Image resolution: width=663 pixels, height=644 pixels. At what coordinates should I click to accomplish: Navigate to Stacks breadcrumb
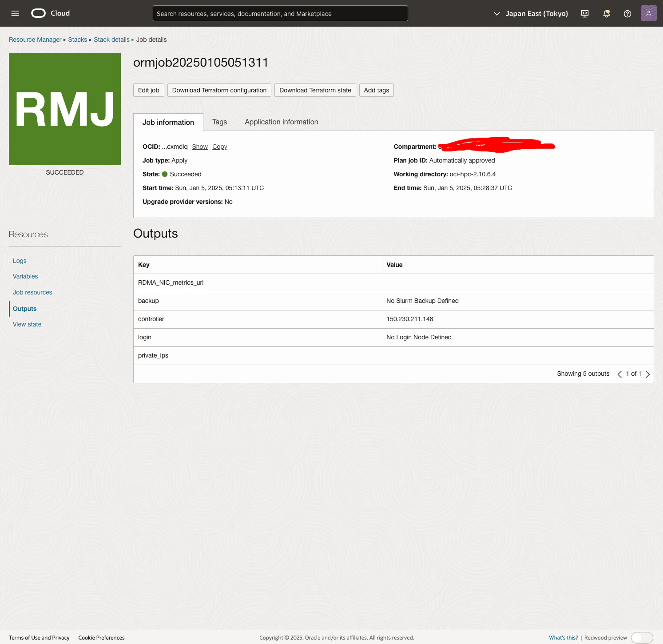coord(78,40)
